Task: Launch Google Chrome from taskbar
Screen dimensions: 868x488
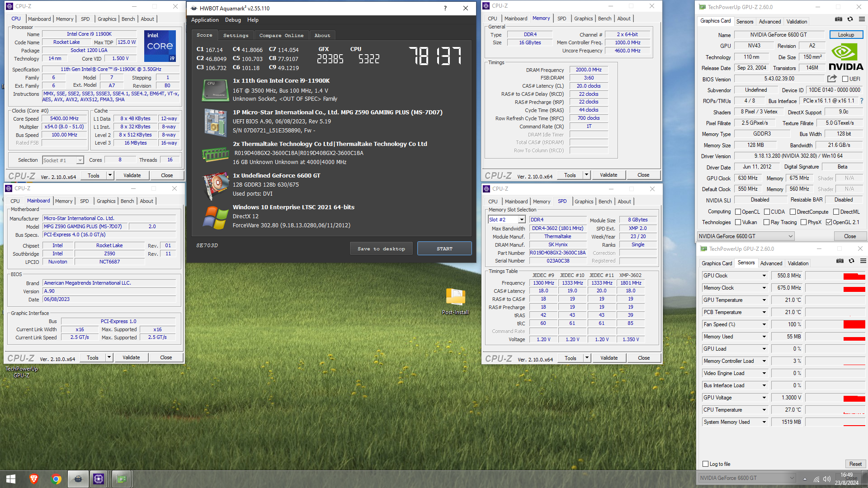Action: pos(56,479)
